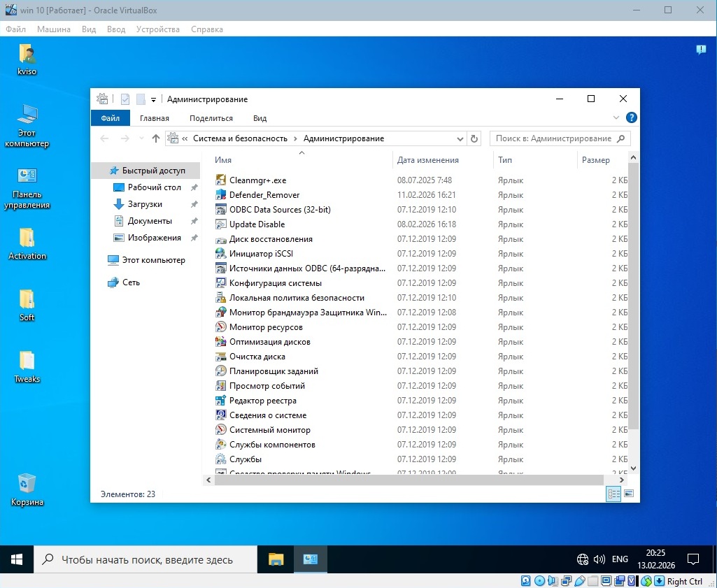Click the File Explorer taskbar icon
Screen dimensions: 717x588
pos(276,559)
